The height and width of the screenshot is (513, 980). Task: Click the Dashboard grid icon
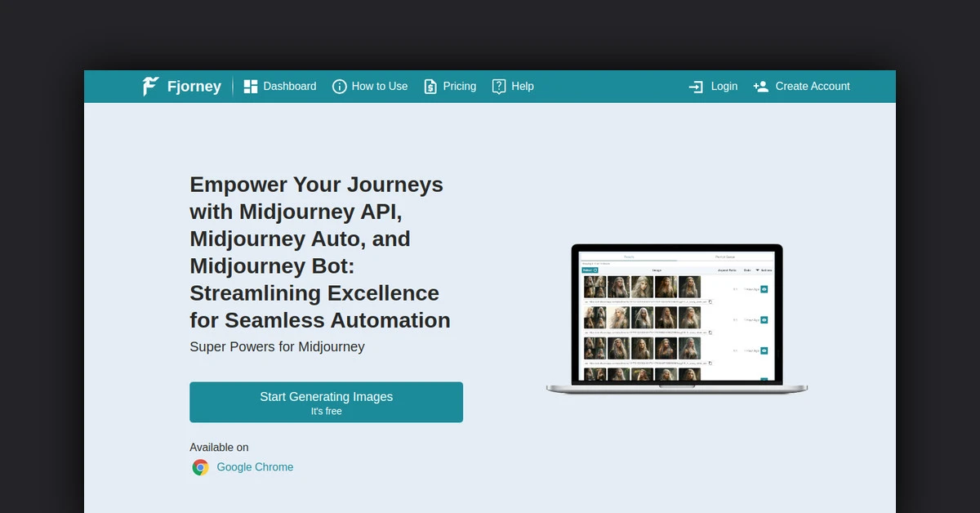coord(251,87)
